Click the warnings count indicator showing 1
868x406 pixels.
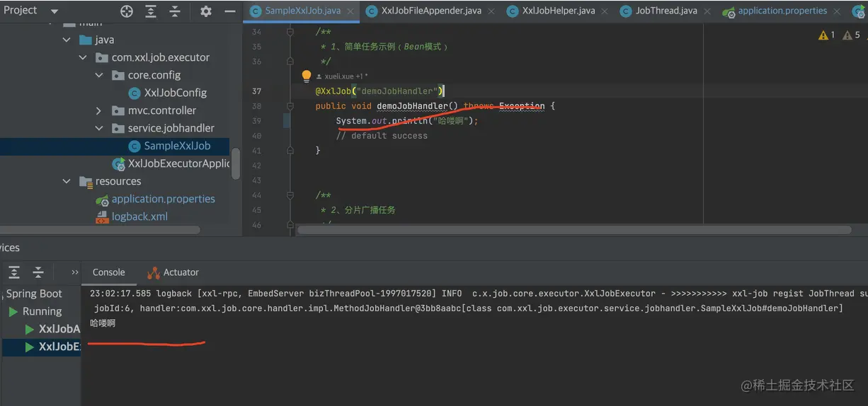pos(826,35)
